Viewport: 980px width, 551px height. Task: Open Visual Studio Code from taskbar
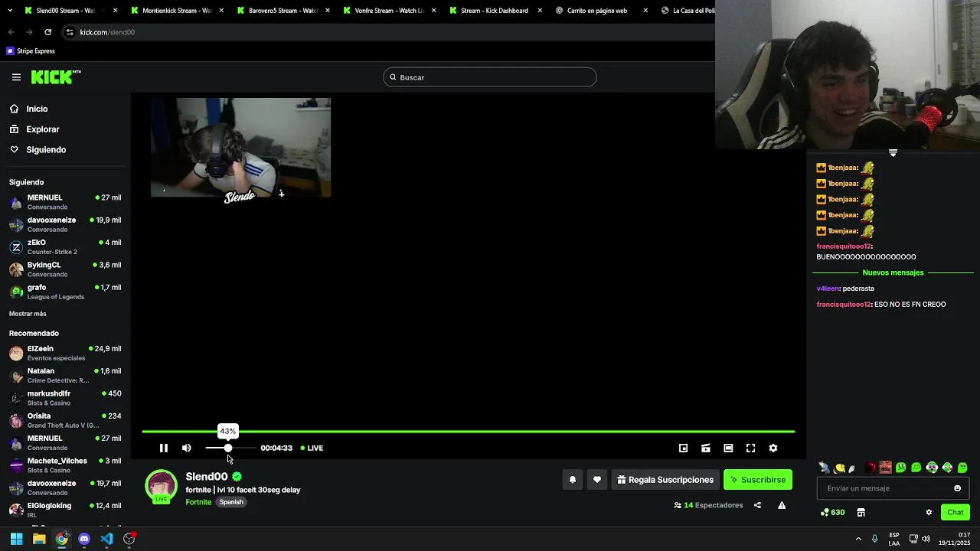click(x=106, y=539)
